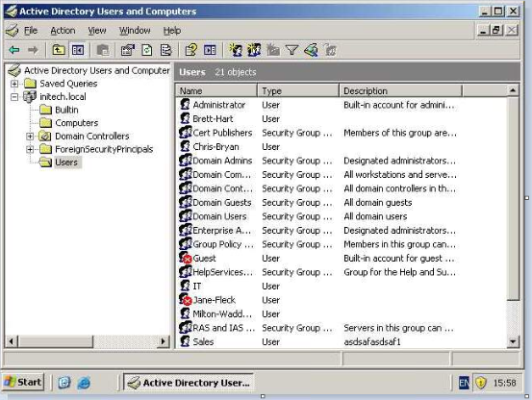Image resolution: width=532 pixels, height=400 pixels.
Task: Open the Action menu
Action: click(x=63, y=31)
